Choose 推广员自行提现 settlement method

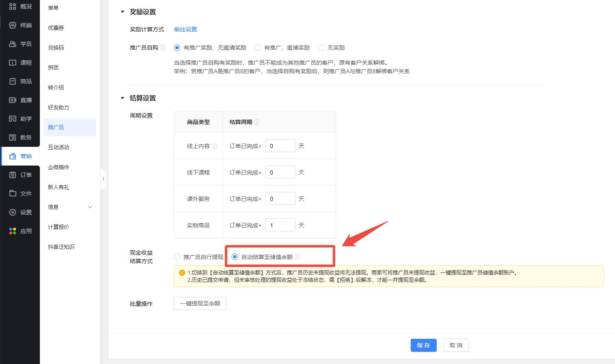tap(177, 256)
